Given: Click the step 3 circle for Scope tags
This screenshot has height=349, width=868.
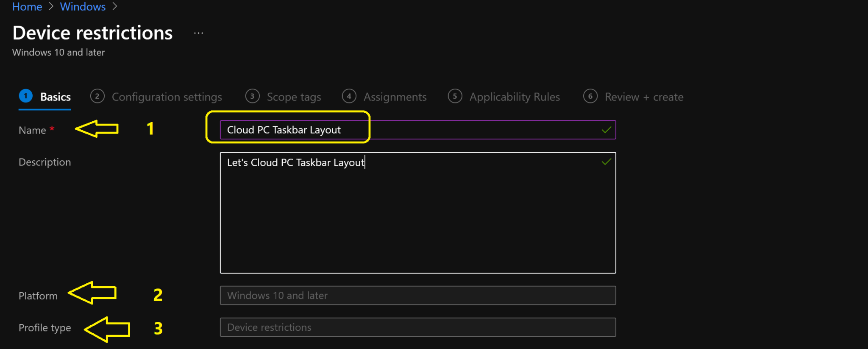Looking at the screenshot, I should coord(252,96).
